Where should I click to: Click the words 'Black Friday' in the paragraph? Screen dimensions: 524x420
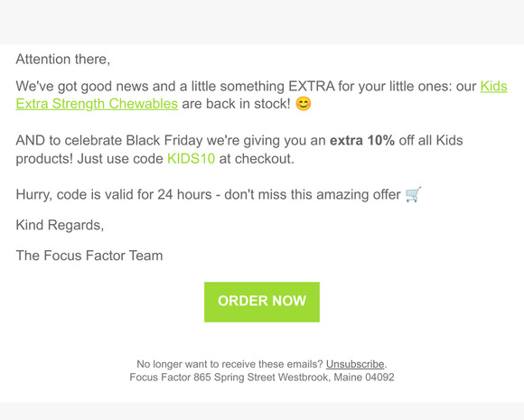pyautogui.click(x=164, y=140)
